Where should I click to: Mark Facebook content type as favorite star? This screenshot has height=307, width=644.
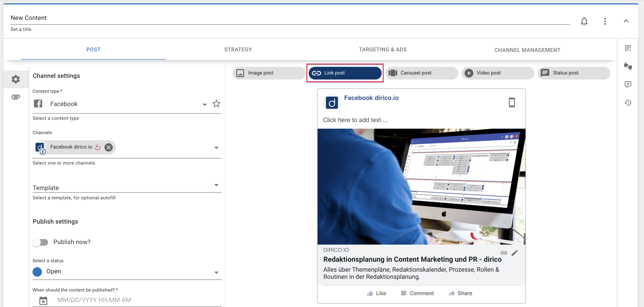(x=216, y=104)
